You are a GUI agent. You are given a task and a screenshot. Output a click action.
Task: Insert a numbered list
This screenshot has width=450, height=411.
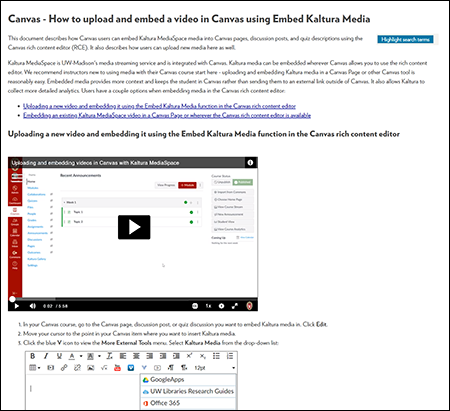(230, 356)
